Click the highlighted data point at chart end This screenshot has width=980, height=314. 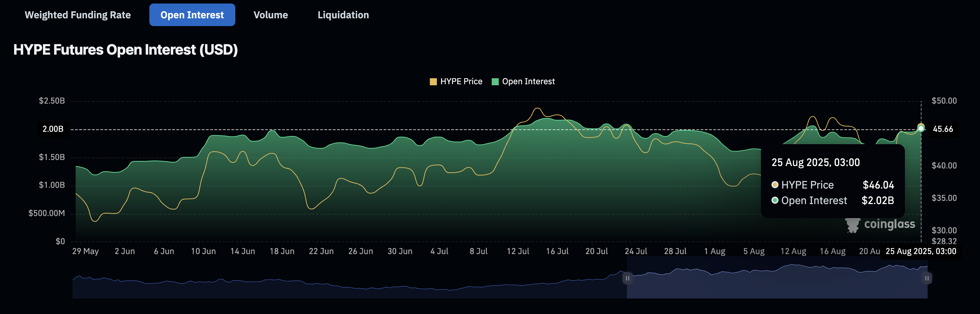coord(921,128)
